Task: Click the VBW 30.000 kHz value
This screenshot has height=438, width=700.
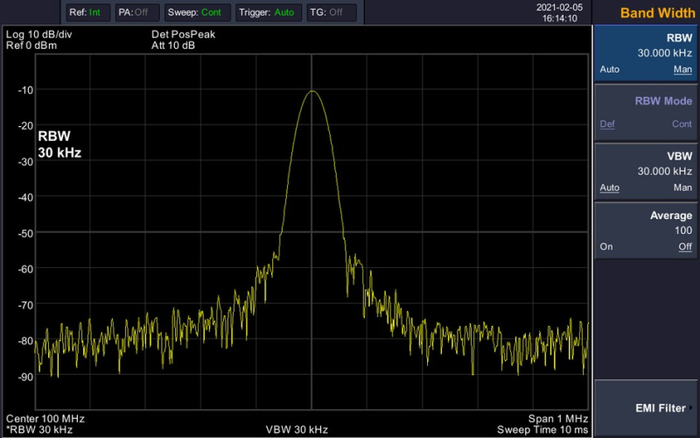Action: (x=665, y=171)
